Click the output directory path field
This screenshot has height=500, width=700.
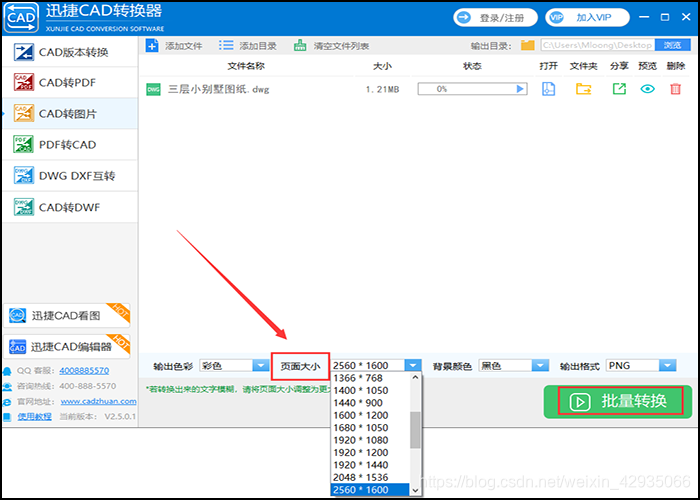[598, 45]
